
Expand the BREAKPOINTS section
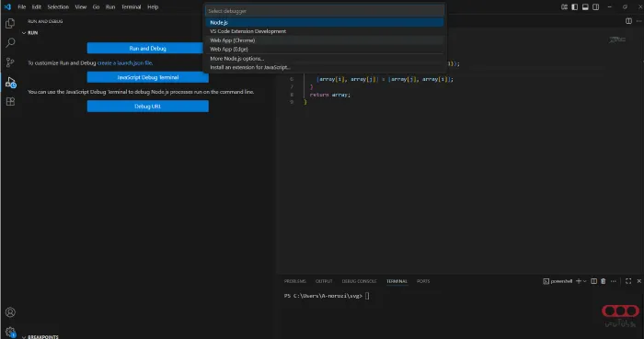pyautogui.click(x=40, y=336)
